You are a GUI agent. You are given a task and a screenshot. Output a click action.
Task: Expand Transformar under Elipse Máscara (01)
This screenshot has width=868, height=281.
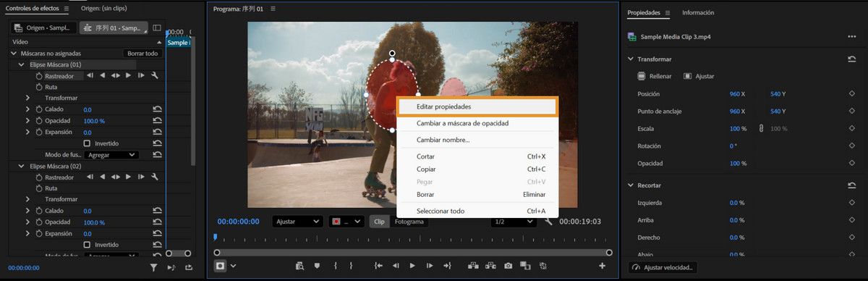coord(27,98)
